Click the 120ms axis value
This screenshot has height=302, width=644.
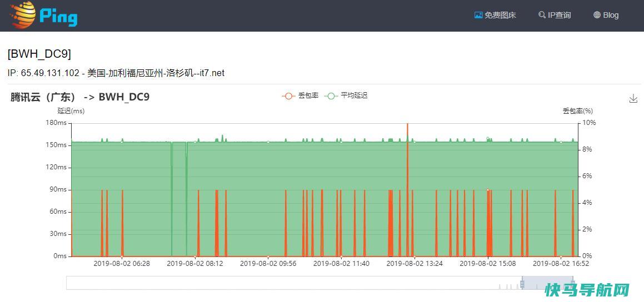pos(56,168)
